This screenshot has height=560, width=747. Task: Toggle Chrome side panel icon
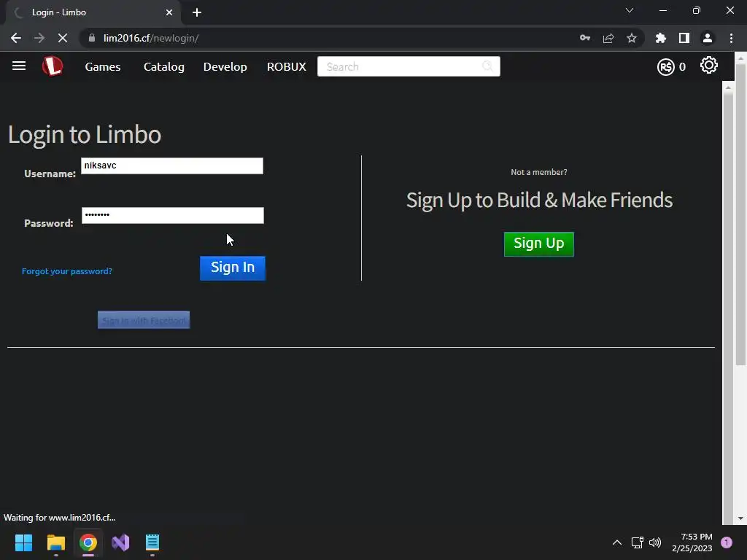point(684,38)
